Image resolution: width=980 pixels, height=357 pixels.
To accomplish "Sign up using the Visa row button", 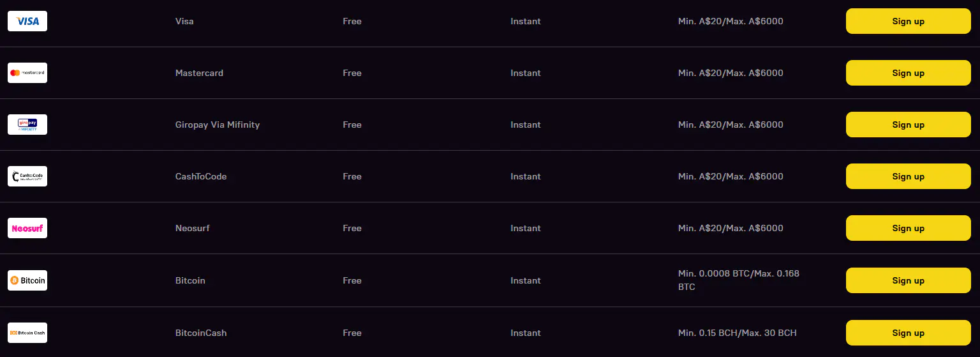I will coord(908,21).
